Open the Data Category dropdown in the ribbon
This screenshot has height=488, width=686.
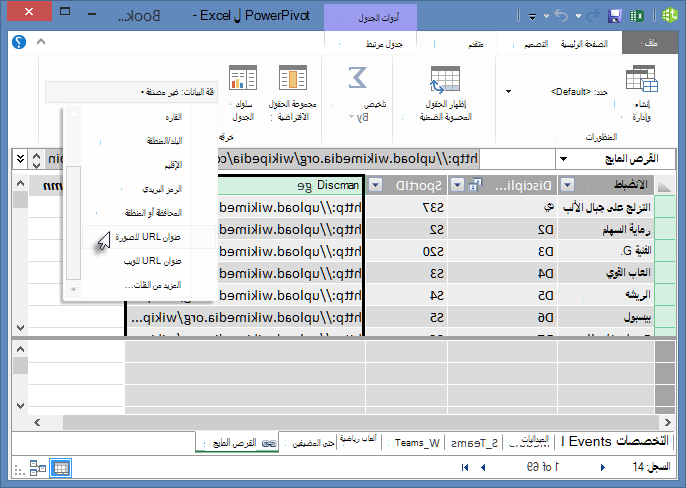(x=131, y=92)
